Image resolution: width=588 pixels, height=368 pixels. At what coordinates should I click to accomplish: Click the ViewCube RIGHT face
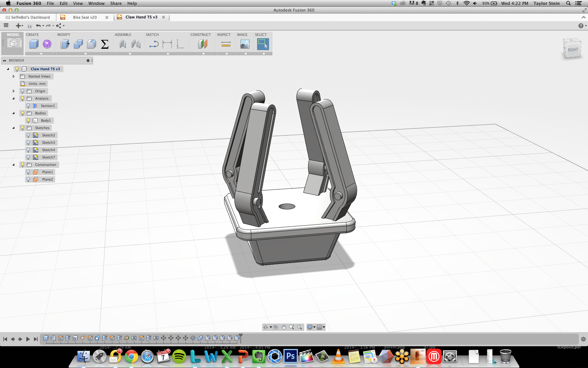coord(573,50)
